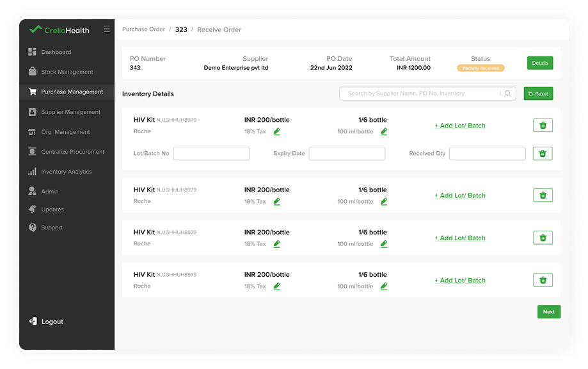This screenshot has height=369, width=588.
Task: Click the Expiry Date field
Action: click(x=347, y=154)
